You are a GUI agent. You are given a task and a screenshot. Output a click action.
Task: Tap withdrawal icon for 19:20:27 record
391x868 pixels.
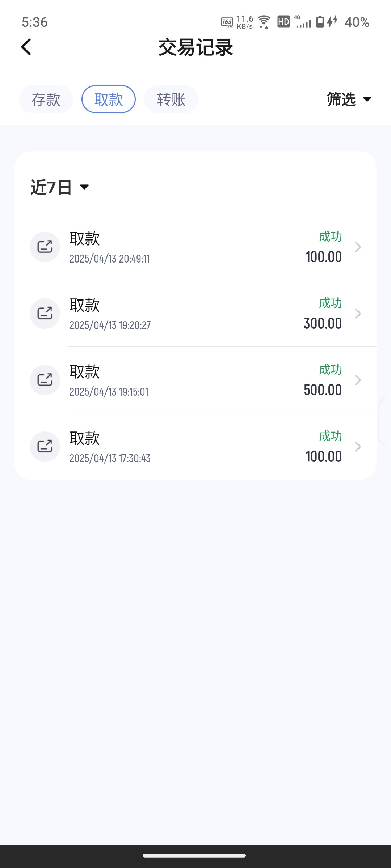(x=45, y=314)
